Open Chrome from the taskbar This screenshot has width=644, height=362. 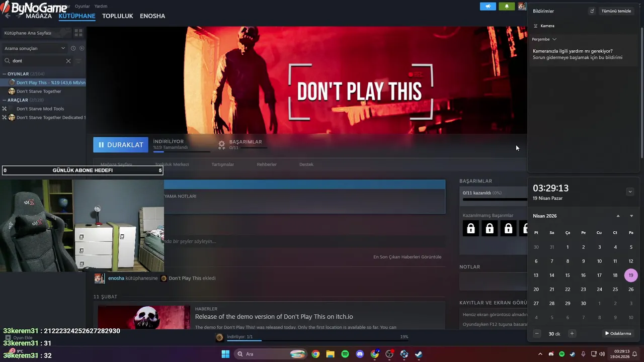click(315, 354)
